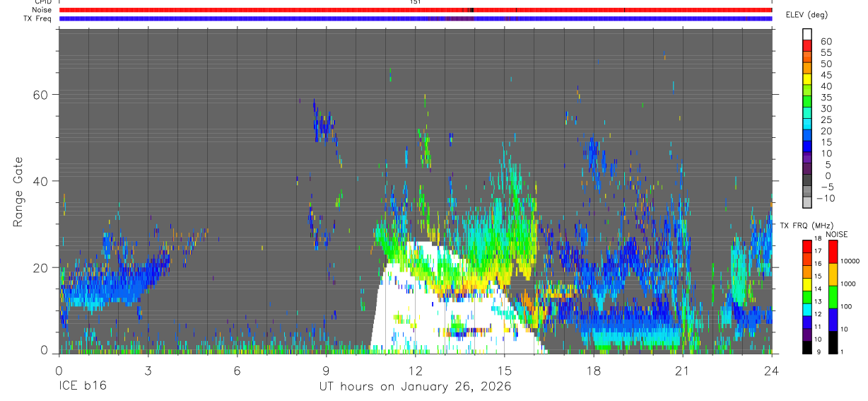Click the '-10' value on the ELEV scale
Image resolution: width=868 pixels, height=401 pixels.
[x=826, y=198]
